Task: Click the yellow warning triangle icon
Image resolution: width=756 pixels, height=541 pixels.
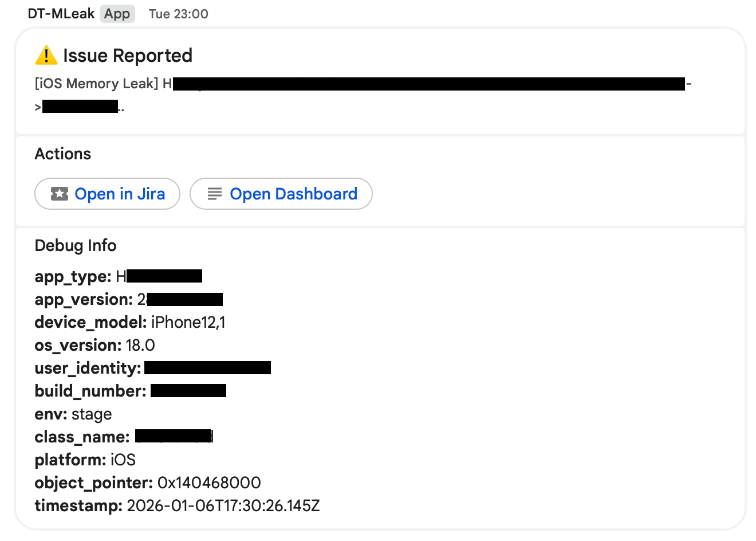Action: (x=46, y=55)
